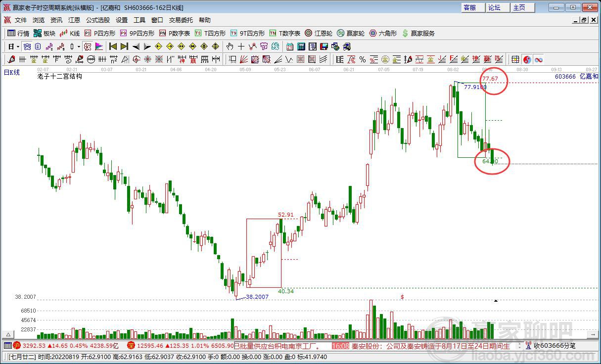The width and height of the screenshot is (601, 364).
Task: Click the red $ marker on chart
Action: click(402, 297)
